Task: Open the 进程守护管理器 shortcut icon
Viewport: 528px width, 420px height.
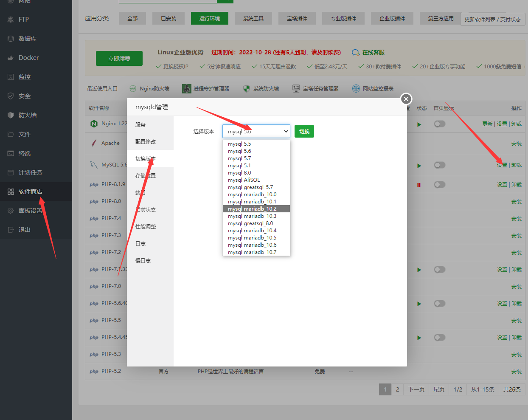Action: (187, 88)
